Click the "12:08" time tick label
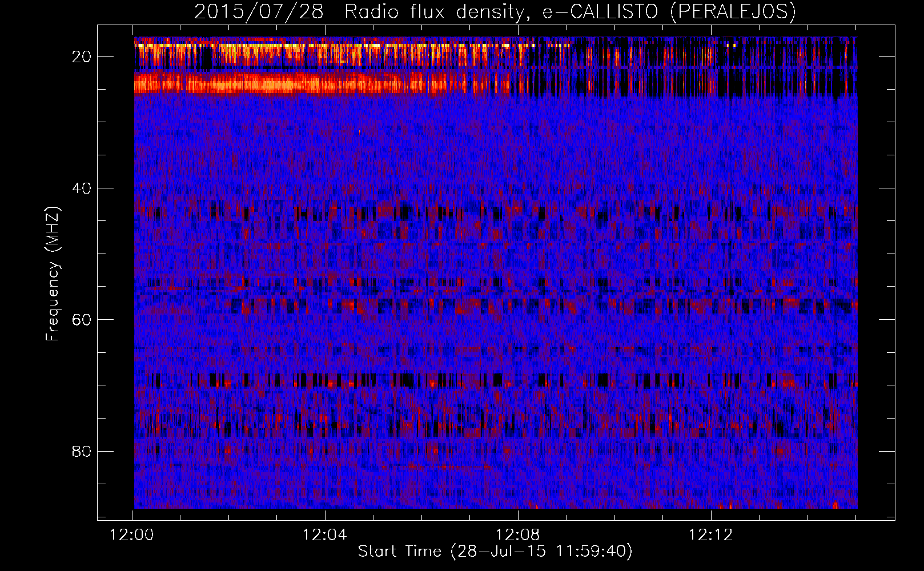 pyautogui.click(x=518, y=535)
